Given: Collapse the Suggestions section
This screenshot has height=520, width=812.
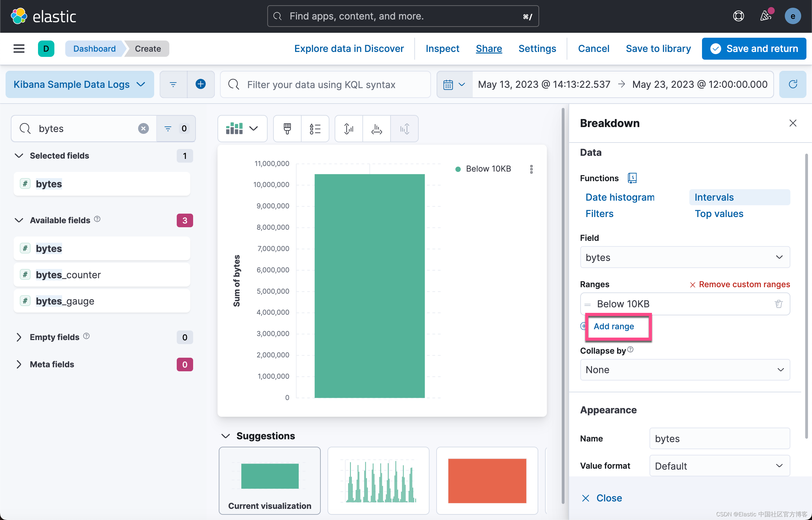Looking at the screenshot, I should tap(226, 436).
